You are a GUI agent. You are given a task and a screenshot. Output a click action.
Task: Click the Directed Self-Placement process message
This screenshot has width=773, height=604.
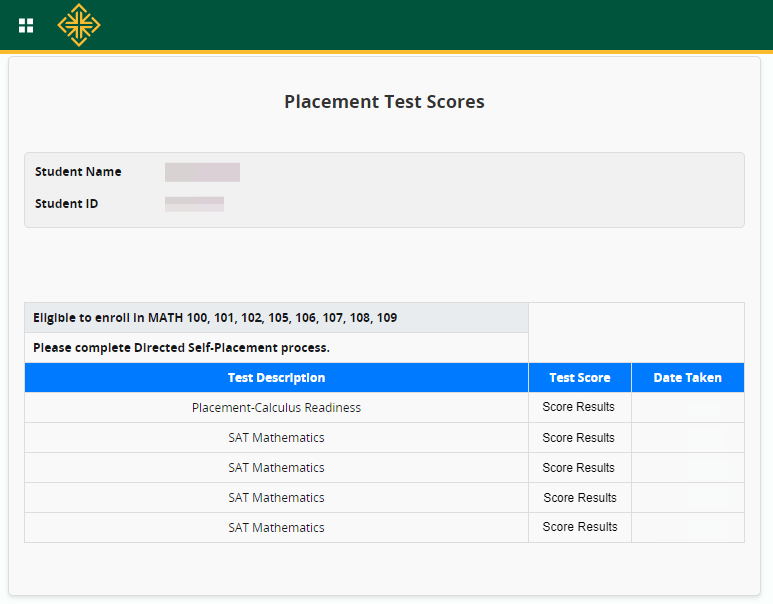click(x=181, y=348)
